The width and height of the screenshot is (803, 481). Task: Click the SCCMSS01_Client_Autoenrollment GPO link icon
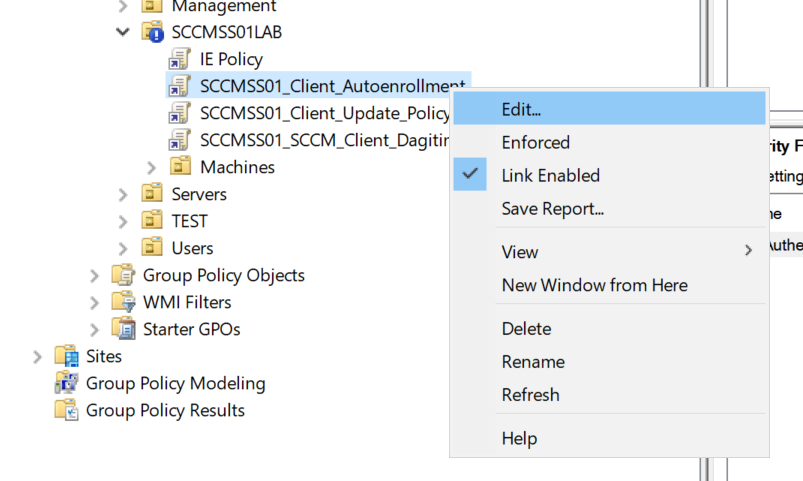tap(180, 86)
